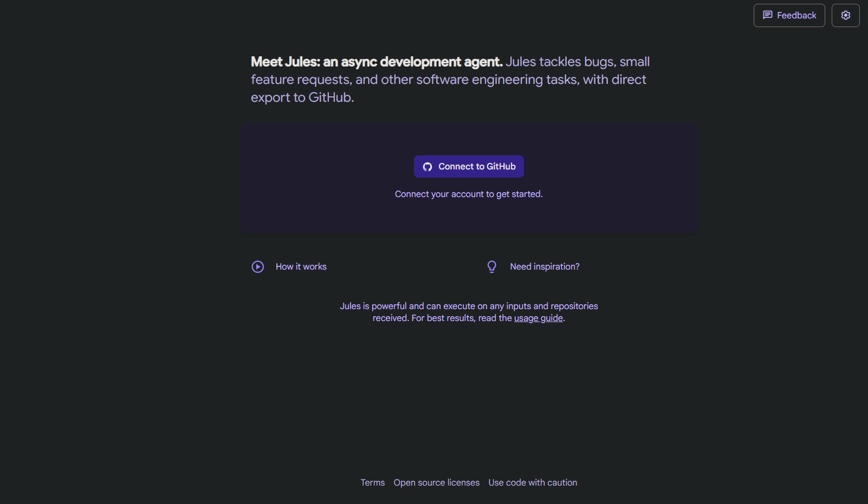Open the usage guide link
Image resolution: width=868 pixels, height=504 pixels.
pos(538,318)
